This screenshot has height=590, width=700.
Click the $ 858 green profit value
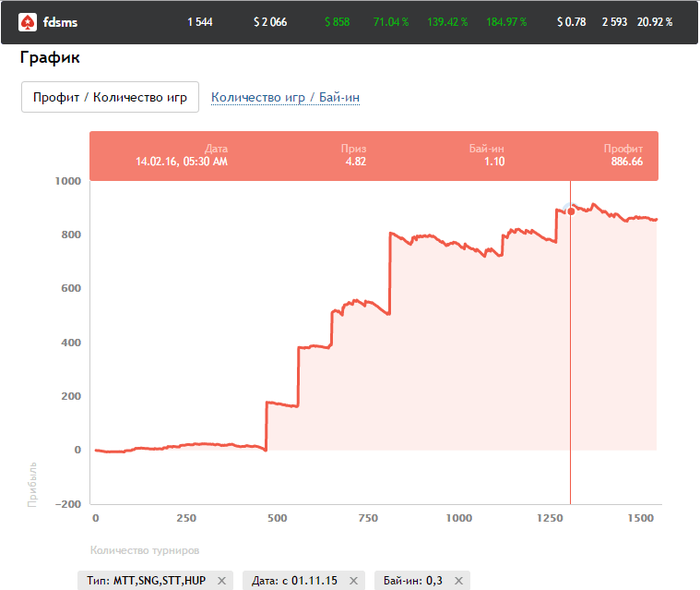click(x=337, y=22)
